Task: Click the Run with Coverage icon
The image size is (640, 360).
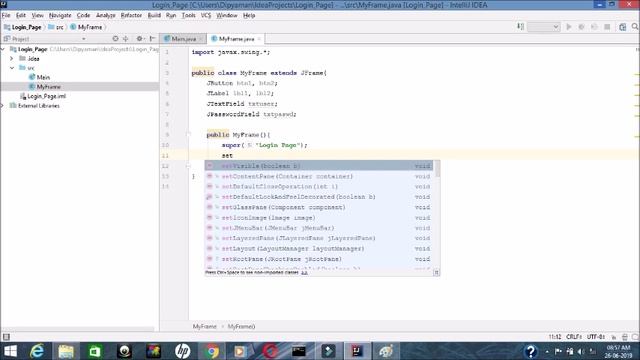Action: click(594, 27)
